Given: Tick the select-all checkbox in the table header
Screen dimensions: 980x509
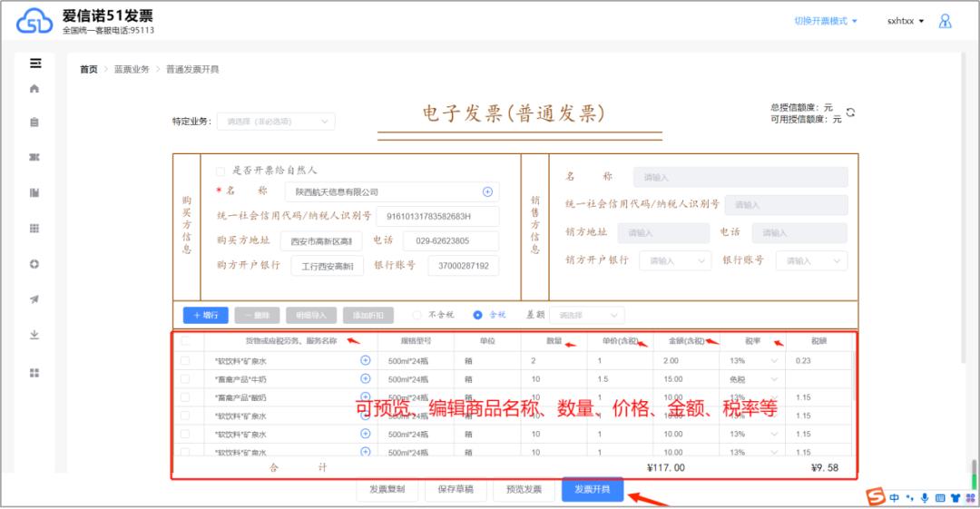Looking at the screenshot, I should (x=185, y=341).
